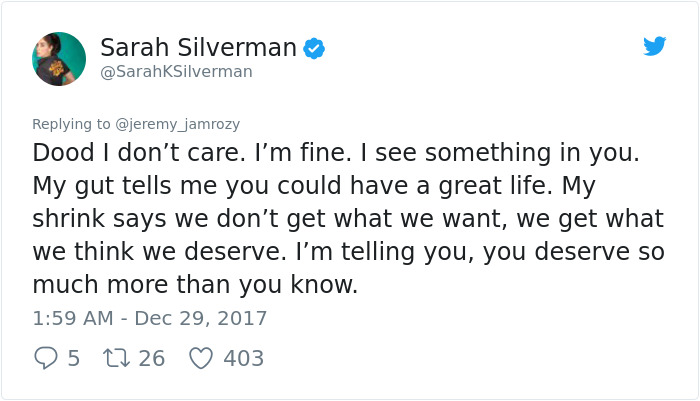Viewport: 700px width, 401px height.
Task: Click the Twitter bird logo
Action: click(654, 46)
